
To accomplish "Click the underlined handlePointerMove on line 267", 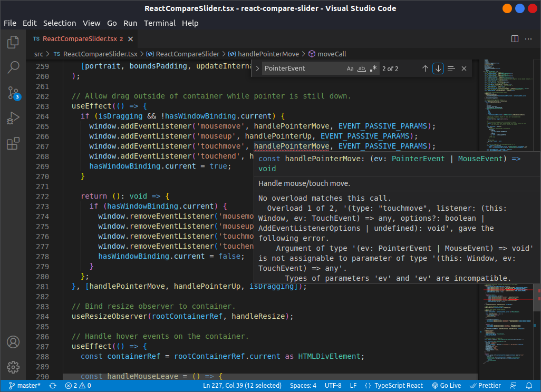I will (x=292, y=146).
